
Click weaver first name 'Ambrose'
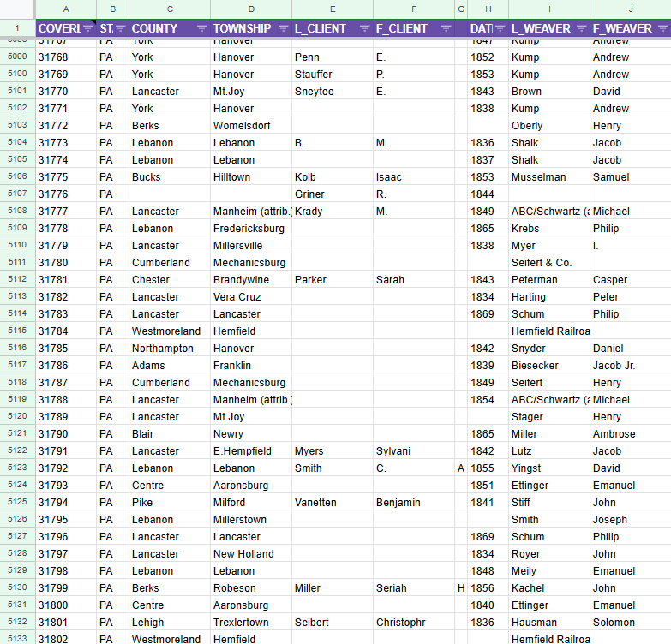click(x=631, y=433)
